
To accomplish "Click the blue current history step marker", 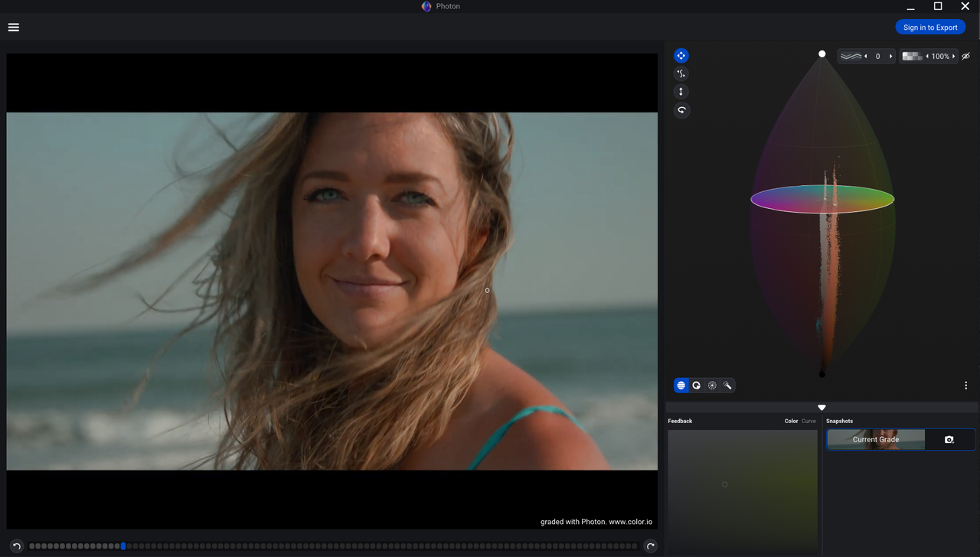I will pos(123,546).
